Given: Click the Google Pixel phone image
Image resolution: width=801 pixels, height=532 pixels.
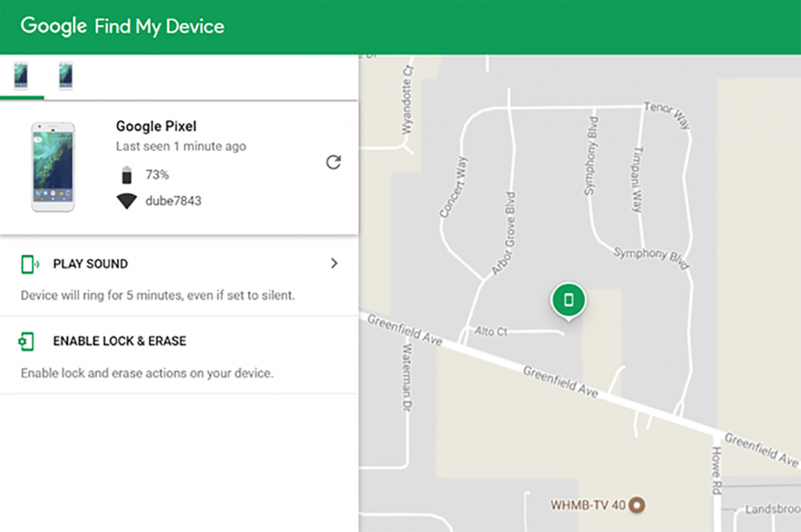Looking at the screenshot, I should point(53,167).
